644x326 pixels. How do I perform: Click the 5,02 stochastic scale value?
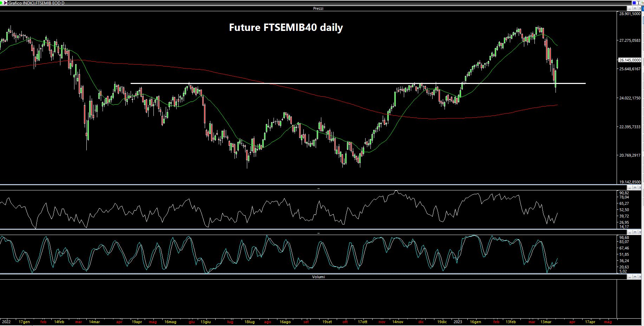[623, 271]
